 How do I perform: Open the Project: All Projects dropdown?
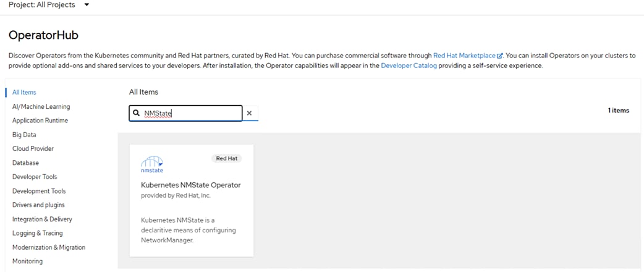click(x=49, y=5)
